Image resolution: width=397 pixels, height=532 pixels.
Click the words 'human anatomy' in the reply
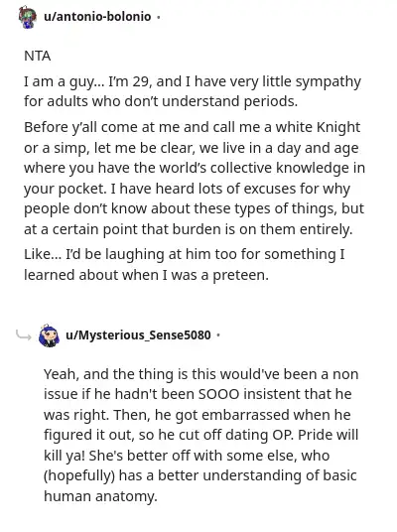(x=100, y=496)
